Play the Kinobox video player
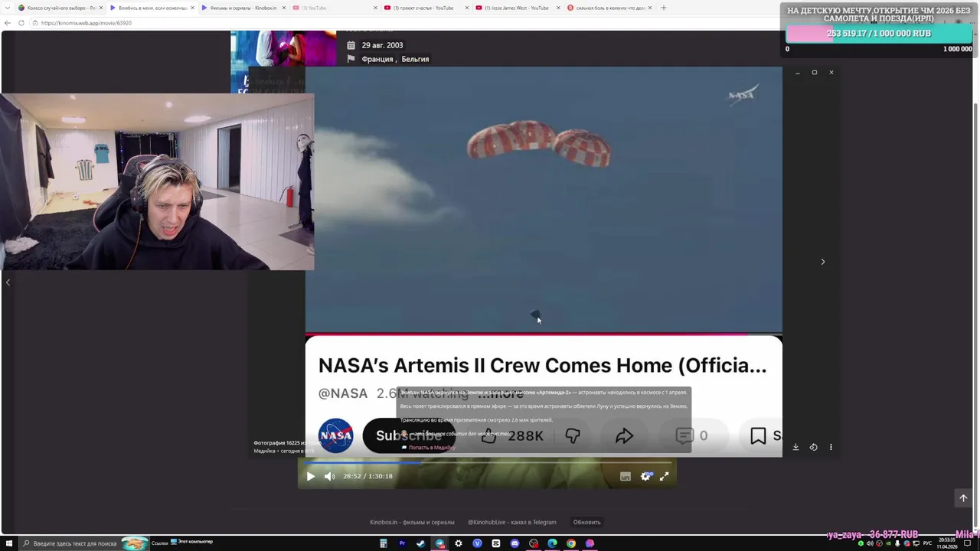980x551 pixels. [x=310, y=476]
